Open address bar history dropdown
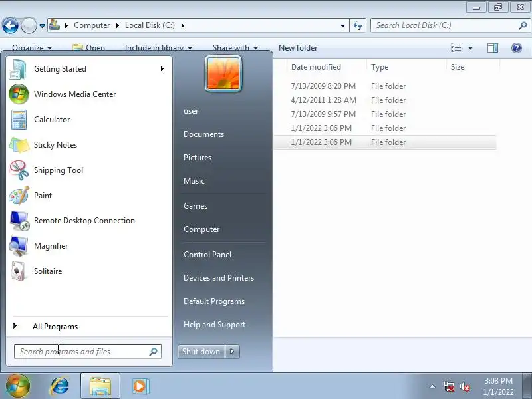The width and height of the screenshot is (532, 399). (342, 25)
